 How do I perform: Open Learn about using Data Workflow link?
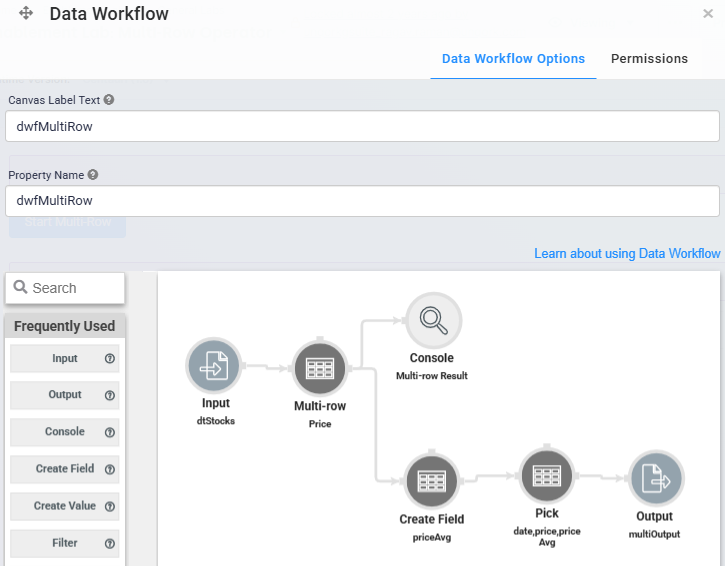pos(627,253)
